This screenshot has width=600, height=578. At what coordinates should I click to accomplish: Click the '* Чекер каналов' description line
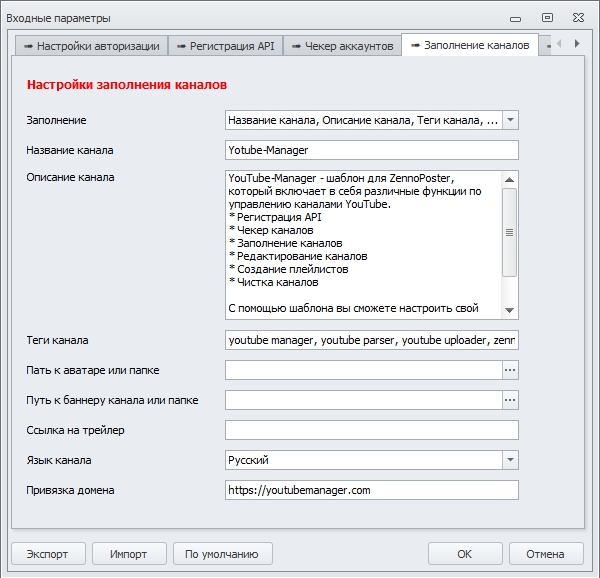[271, 230]
